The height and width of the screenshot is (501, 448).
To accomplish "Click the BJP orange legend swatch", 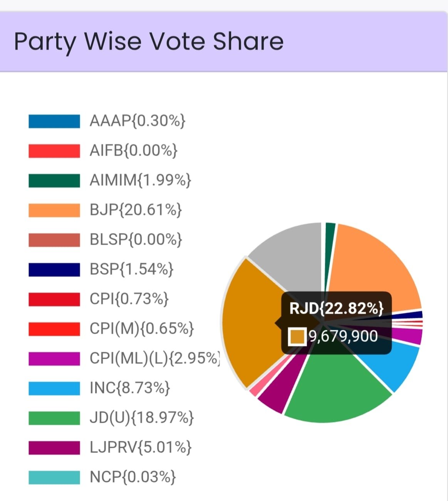I will click(x=54, y=210).
